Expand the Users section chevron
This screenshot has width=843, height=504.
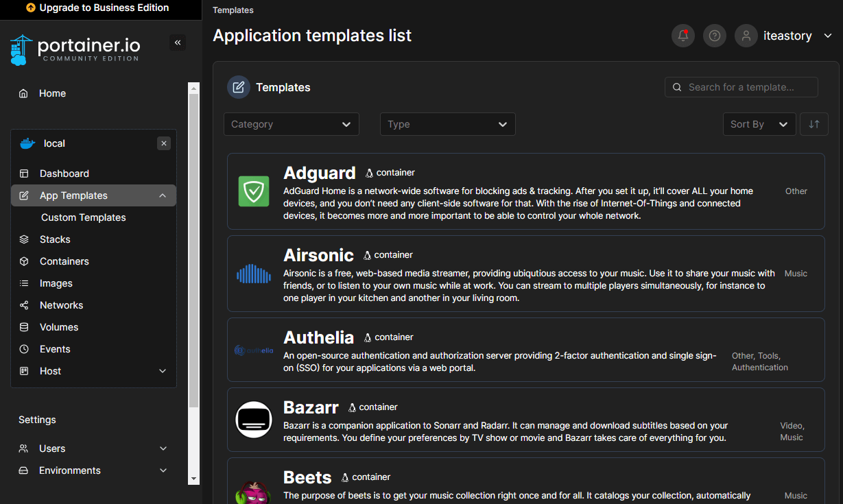[163, 448]
